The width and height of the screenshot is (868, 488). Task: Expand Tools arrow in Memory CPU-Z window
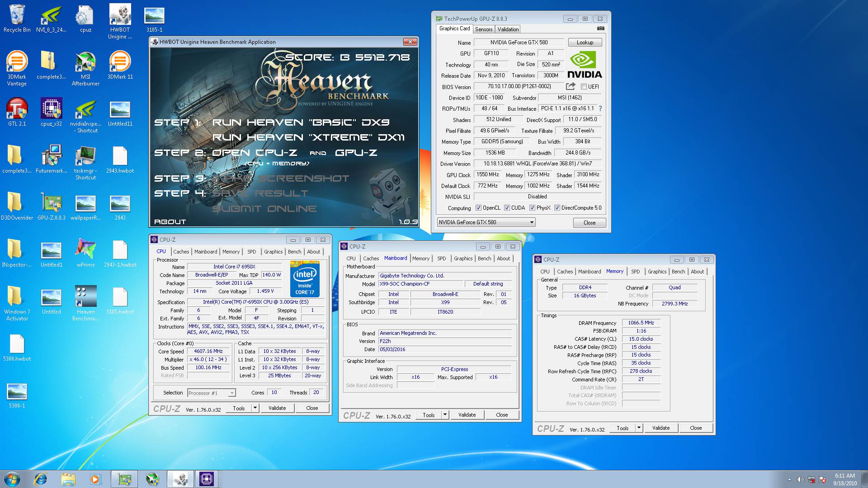point(639,428)
